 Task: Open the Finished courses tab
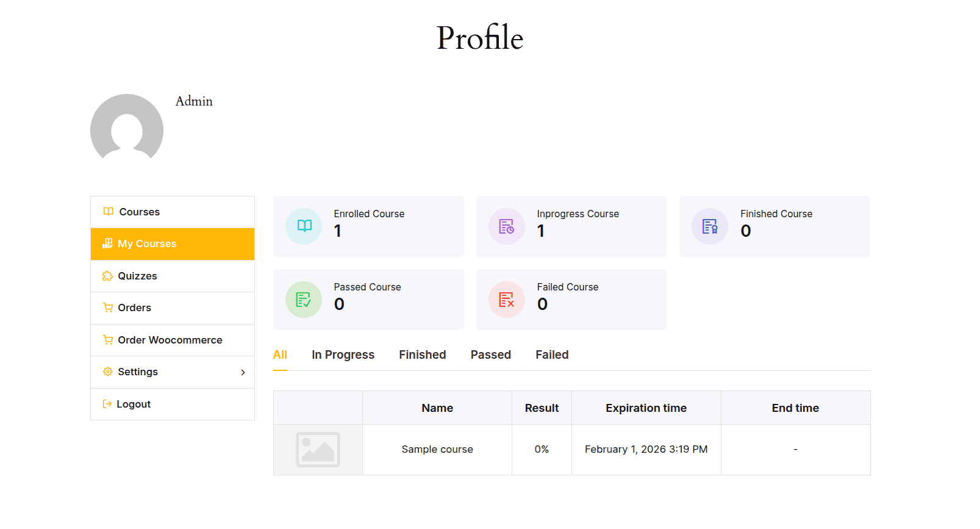pos(423,354)
